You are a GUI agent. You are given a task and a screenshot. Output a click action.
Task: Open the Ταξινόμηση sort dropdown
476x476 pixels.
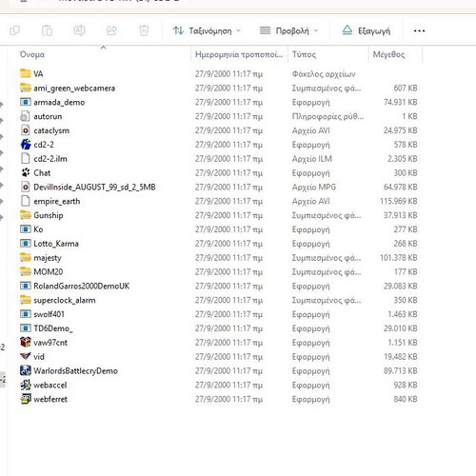click(207, 30)
